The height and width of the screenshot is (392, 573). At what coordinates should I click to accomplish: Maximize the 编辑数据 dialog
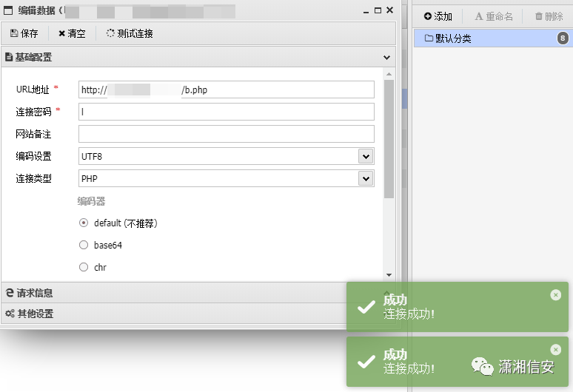coord(378,10)
